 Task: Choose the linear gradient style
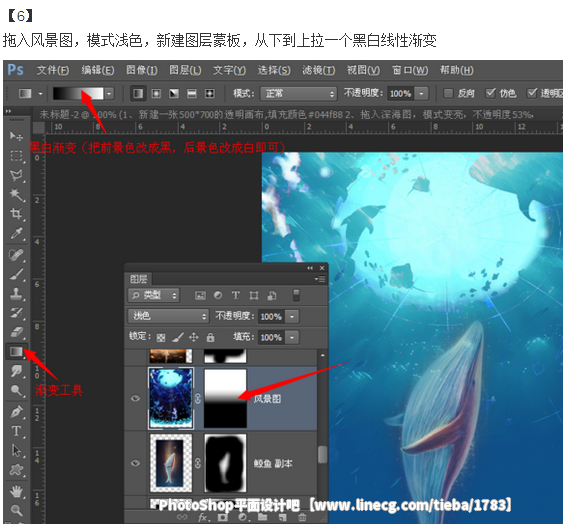click(x=138, y=94)
